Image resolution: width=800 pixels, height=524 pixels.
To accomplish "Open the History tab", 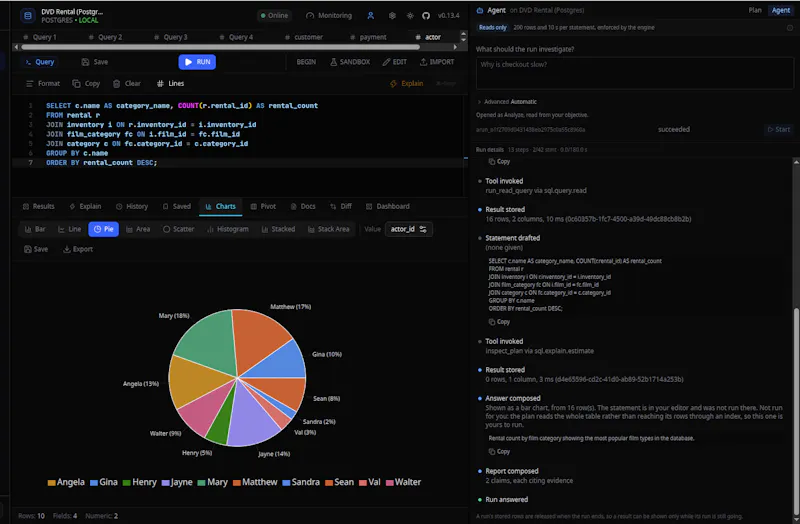I will click(x=132, y=206).
